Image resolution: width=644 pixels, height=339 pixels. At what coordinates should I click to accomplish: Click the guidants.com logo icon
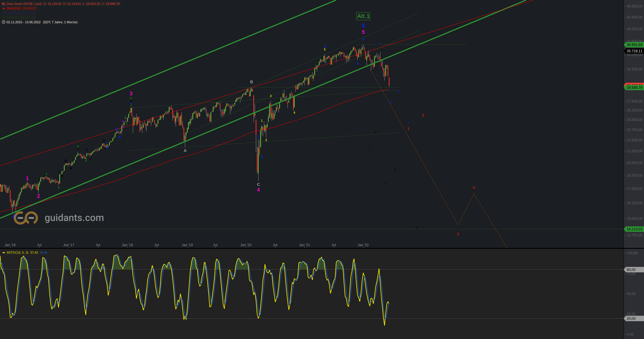pyautogui.click(x=26, y=218)
